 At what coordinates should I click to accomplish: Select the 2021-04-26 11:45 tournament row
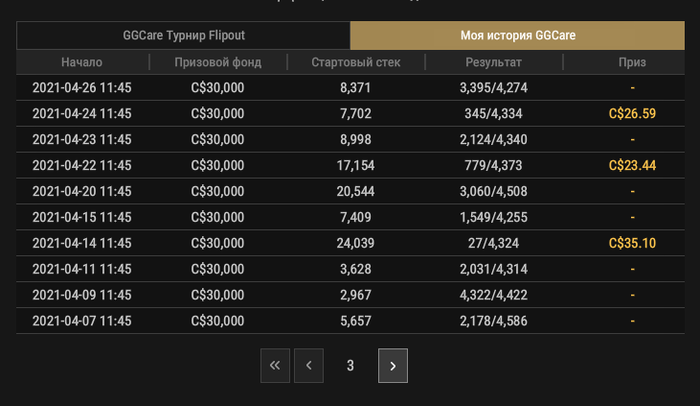tap(350, 88)
